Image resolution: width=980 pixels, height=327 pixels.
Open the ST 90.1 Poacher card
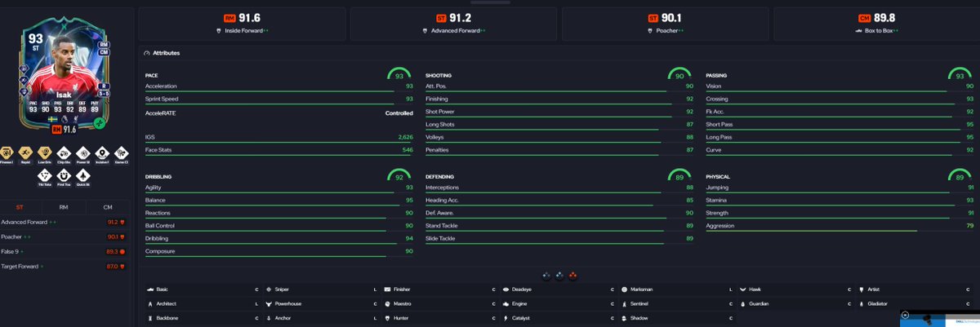tap(665, 24)
